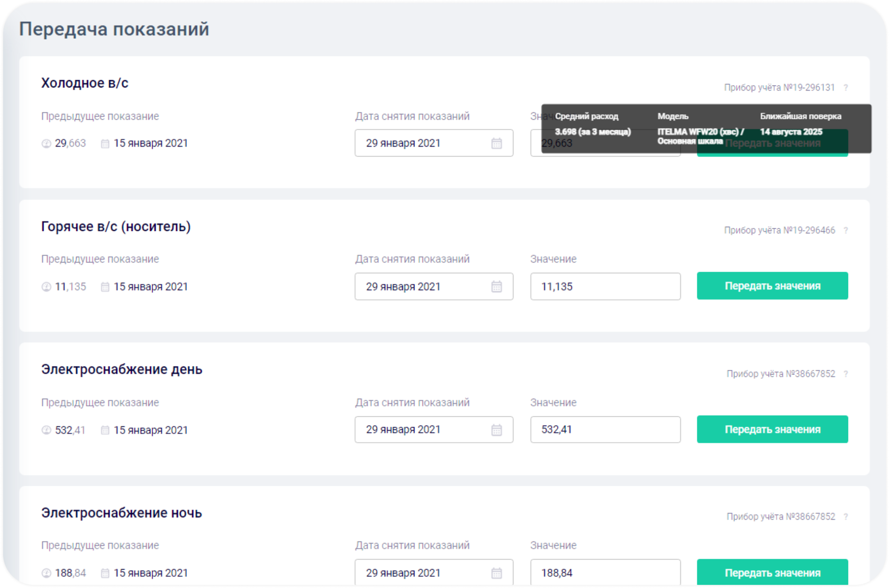The image size is (889, 588).
Task: Click previous date 15 января 2021 in Электроснабжение день
Action: [151, 430]
